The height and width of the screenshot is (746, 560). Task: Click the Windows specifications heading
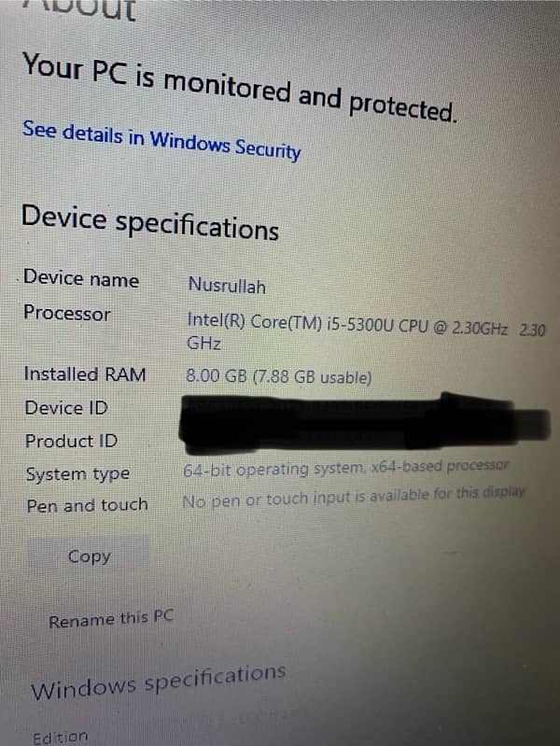coord(159,682)
